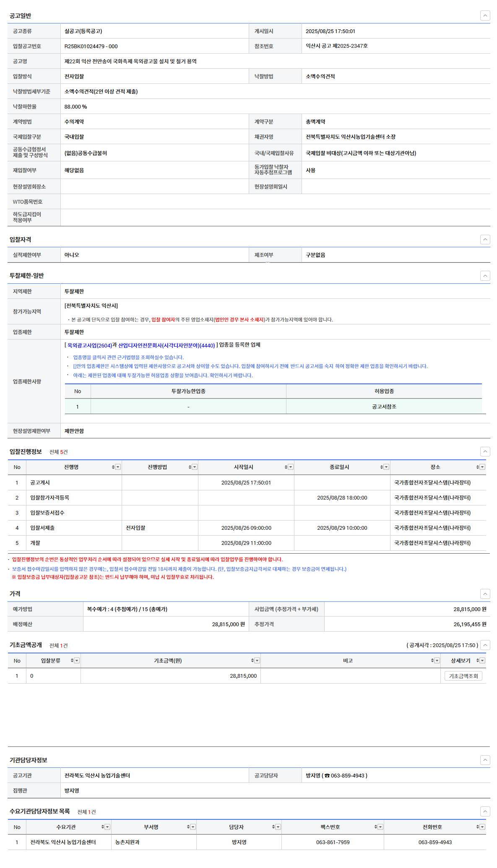Sort the 입찰분류 column using arrows icon
This screenshot has height=868, width=497.
point(72,661)
